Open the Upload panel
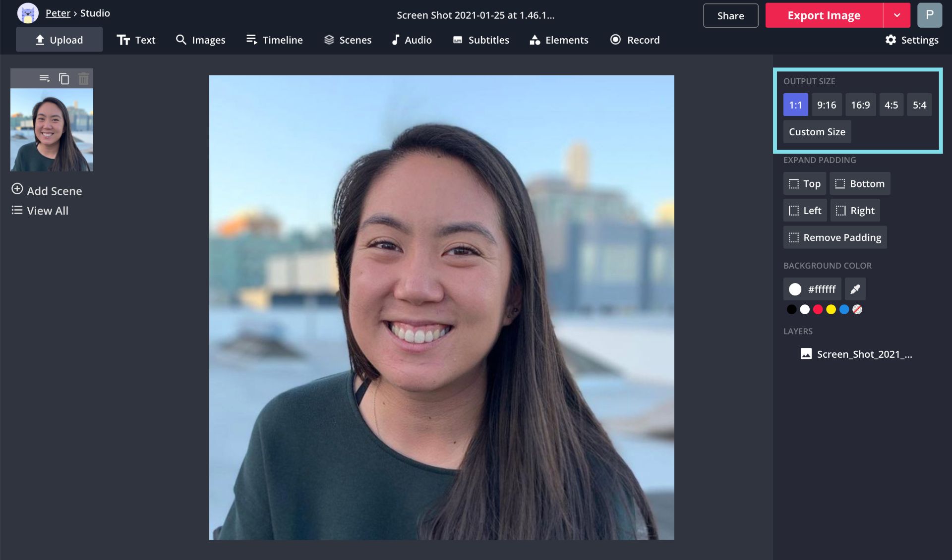Image resolution: width=952 pixels, height=560 pixels. 59,40
